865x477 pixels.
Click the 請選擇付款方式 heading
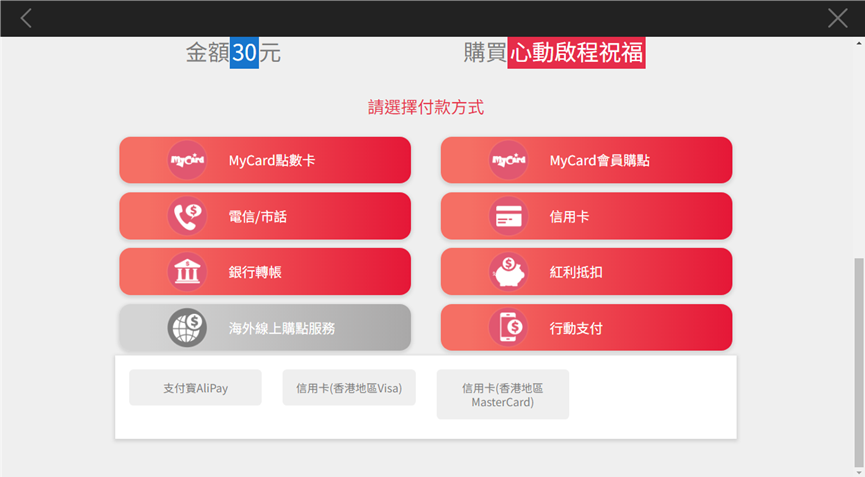coord(426,107)
